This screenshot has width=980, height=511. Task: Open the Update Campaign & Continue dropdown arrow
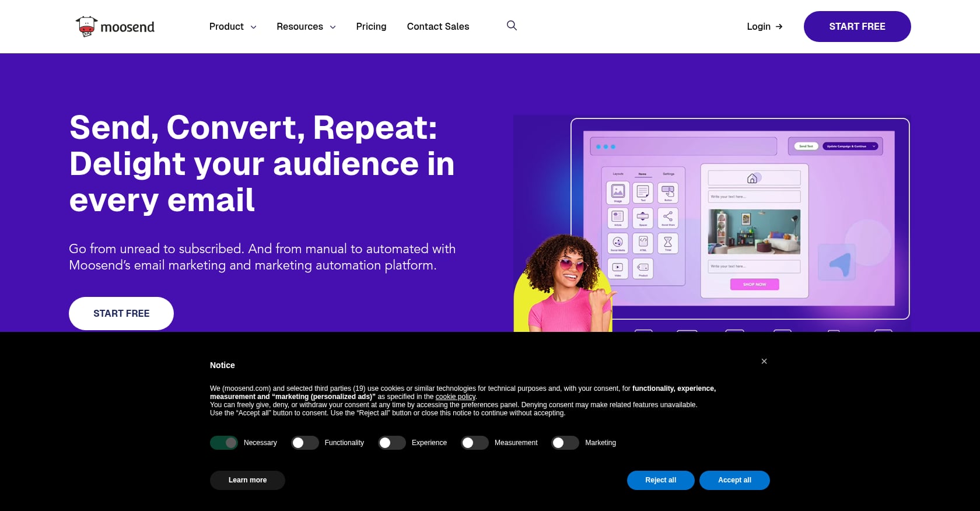pos(874,146)
